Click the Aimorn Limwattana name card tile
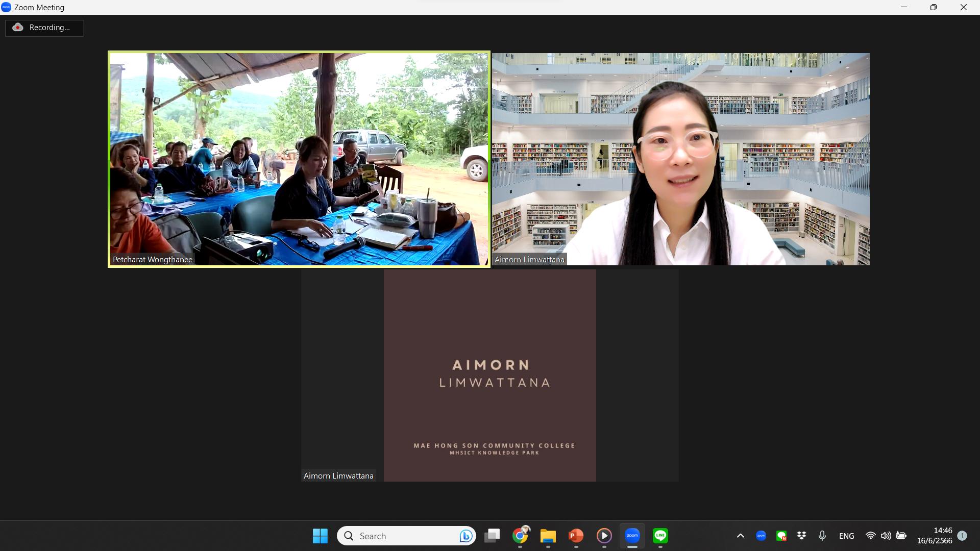 click(x=489, y=375)
